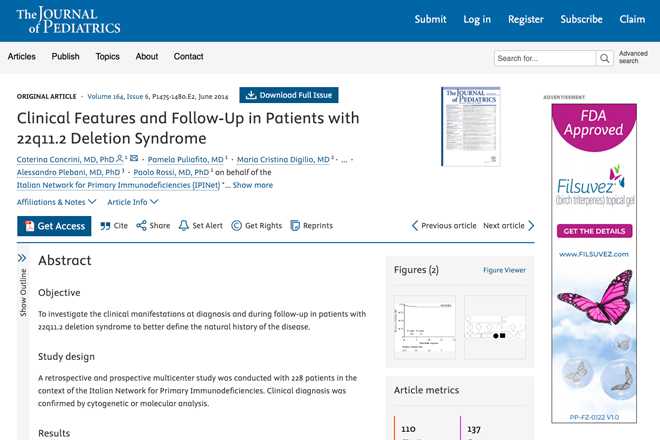The image size is (660, 440).
Task: Click the Objective subheading
Action: 59,293
